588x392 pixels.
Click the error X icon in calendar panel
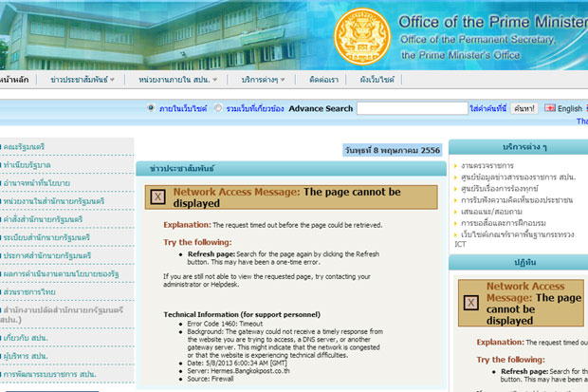(469, 300)
